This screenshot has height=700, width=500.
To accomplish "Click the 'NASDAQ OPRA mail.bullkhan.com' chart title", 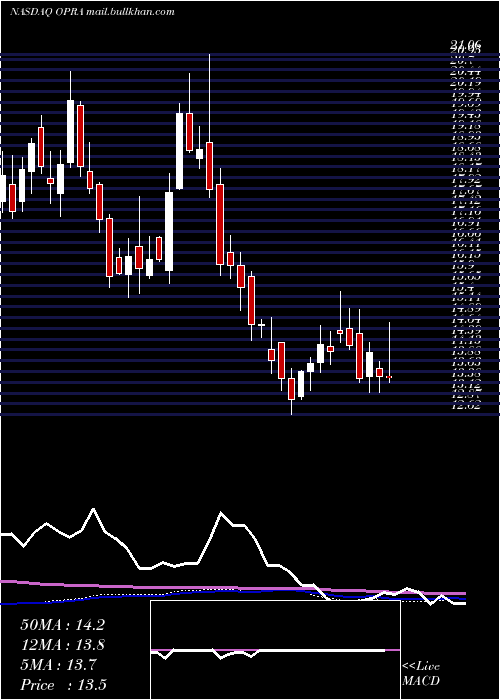I will pyautogui.click(x=92, y=12).
